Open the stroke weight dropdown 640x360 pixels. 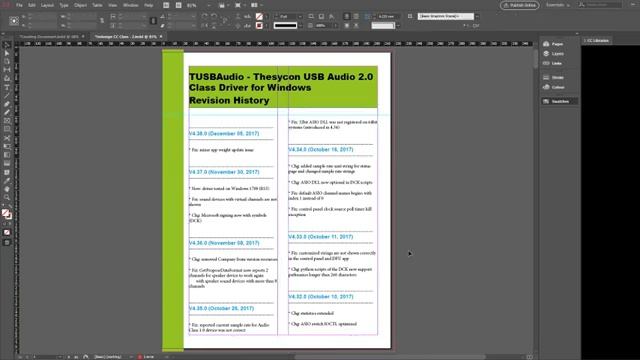click(x=300, y=16)
